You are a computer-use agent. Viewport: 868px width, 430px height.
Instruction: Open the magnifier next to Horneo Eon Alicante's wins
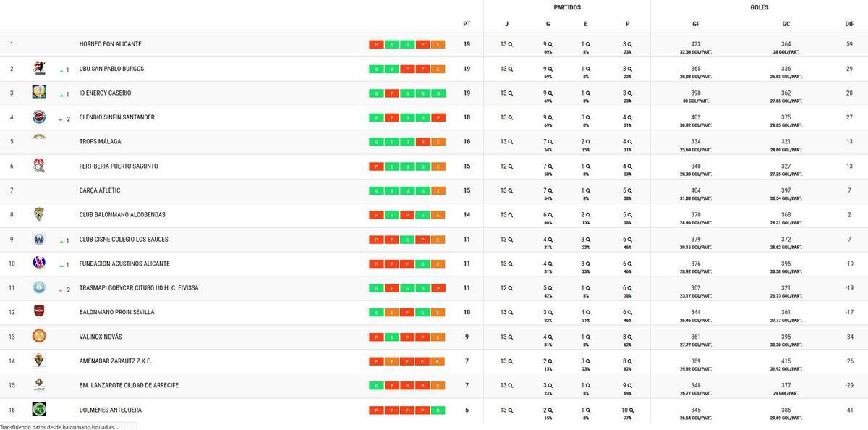(551, 43)
